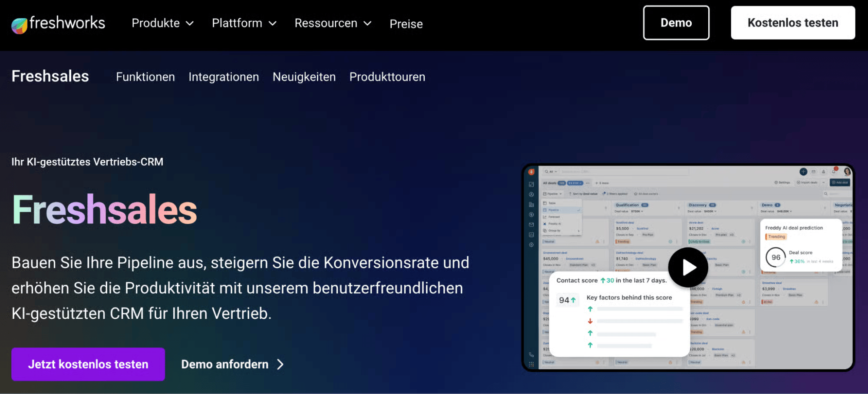Select the Phone icon near the sidebar bottom
This screenshot has width=868, height=394.
click(x=531, y=355)
